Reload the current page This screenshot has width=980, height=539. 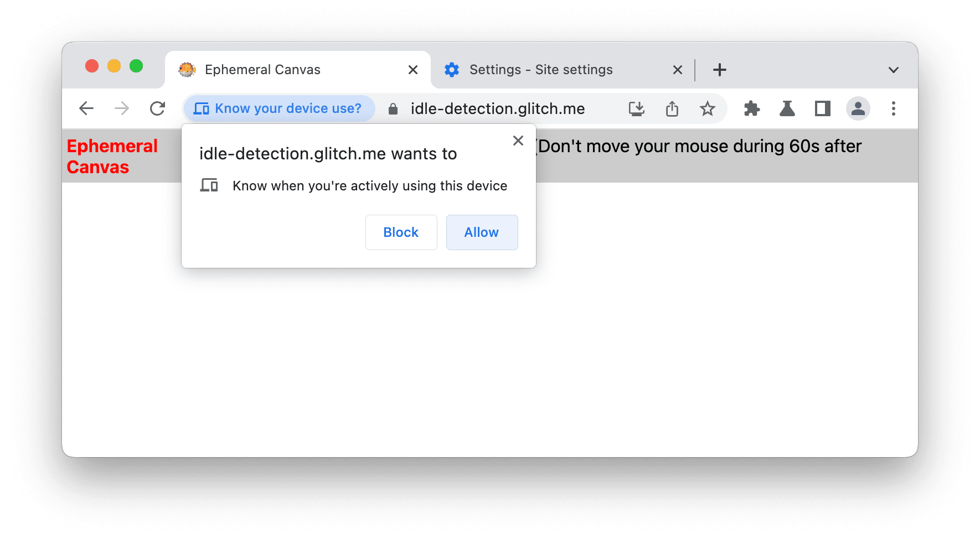pyautogui.click(x=157, y=108)
